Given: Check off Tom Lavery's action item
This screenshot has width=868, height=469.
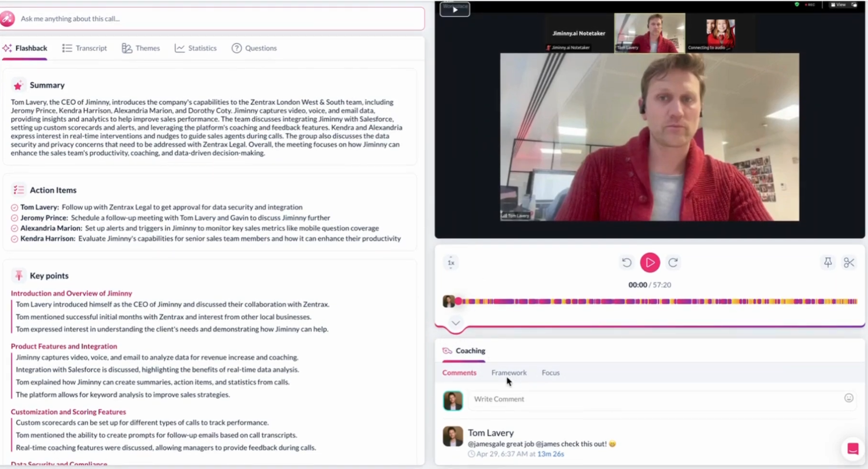Looking at the screenshot, I should (14, 208).
